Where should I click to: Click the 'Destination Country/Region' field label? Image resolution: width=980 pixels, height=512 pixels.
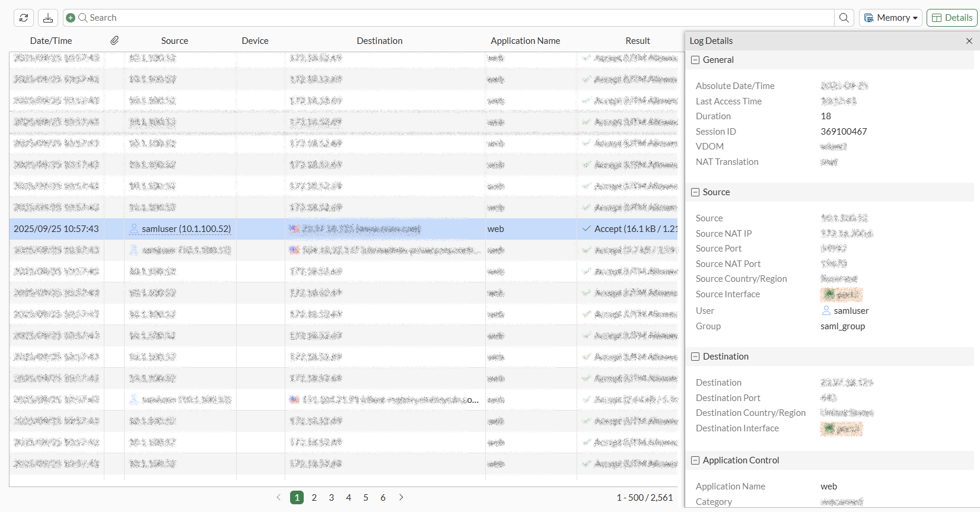750,413
